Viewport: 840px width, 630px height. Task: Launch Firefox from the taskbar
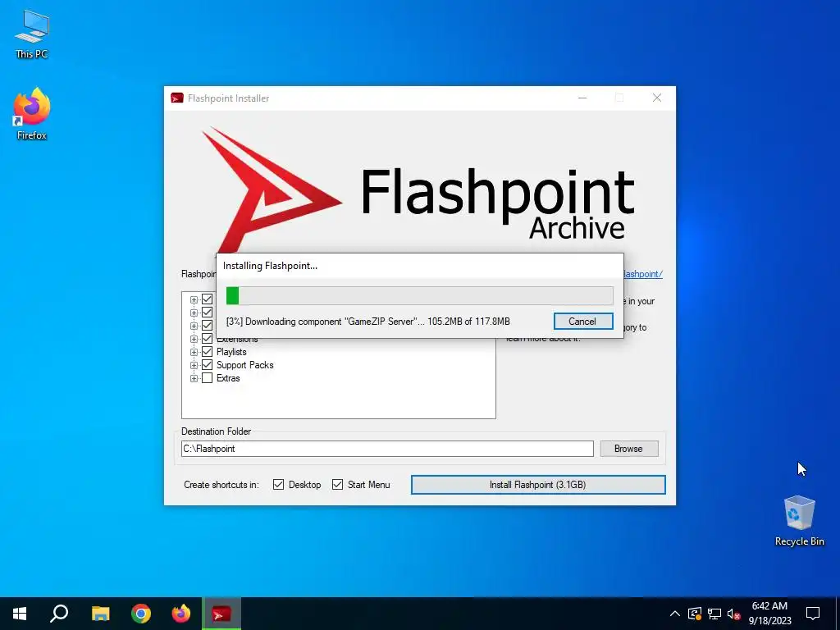tap(181, 614)
